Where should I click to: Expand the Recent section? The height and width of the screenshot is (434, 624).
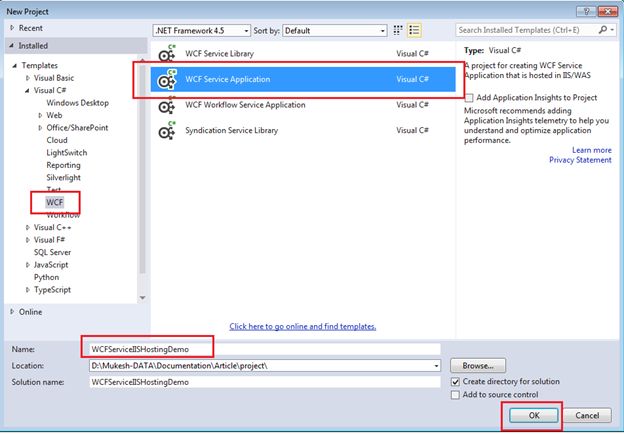[12, 28]
